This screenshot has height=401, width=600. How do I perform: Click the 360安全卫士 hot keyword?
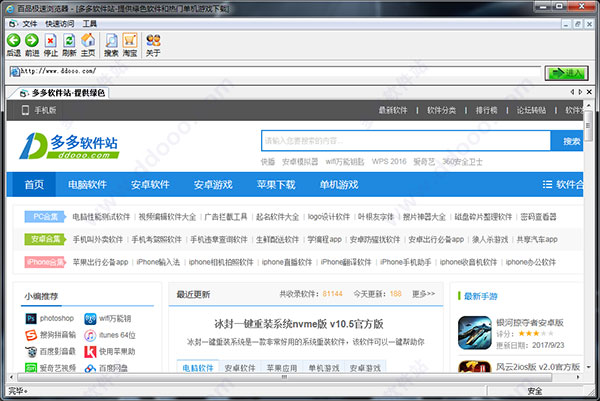(462, 162)
